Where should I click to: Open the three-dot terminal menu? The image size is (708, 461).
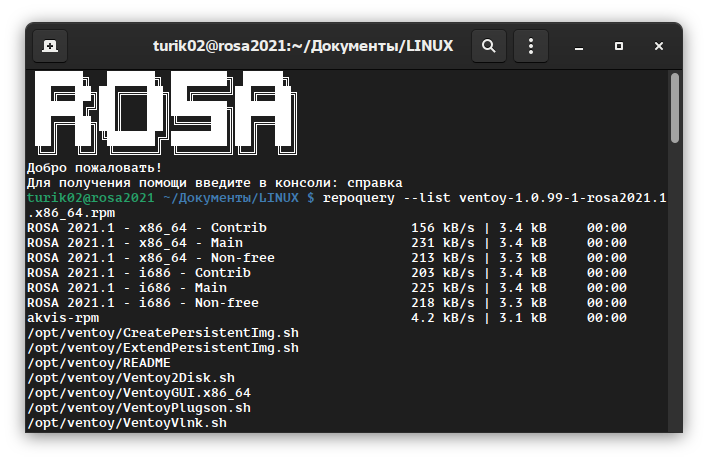click(531, 46)
